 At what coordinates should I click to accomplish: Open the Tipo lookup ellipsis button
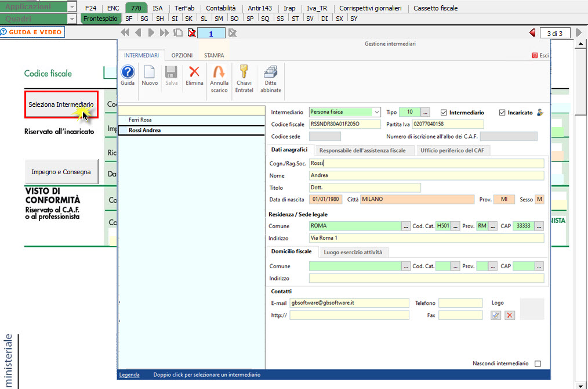(x=425, y=112)
